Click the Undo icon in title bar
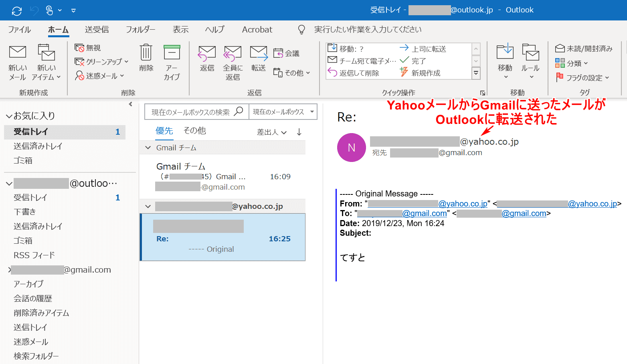The image size is (627, 364). (34, 10)
